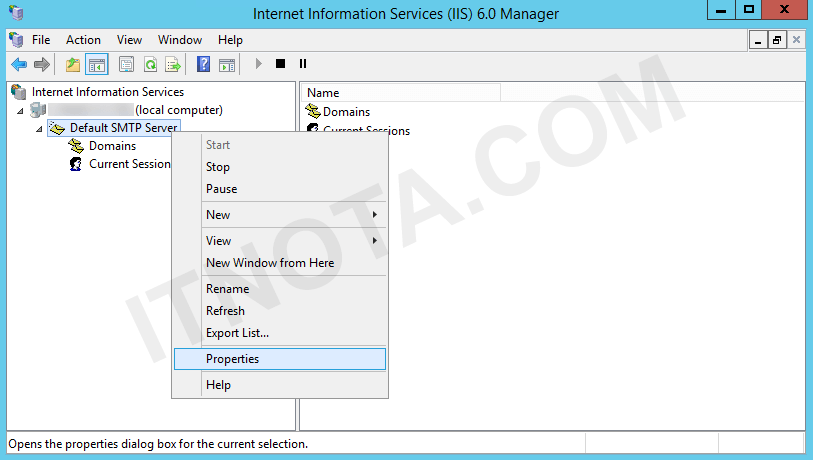The width and height of the screenshot is (813, 460).
Task: Select Internet Information Services root label
Action: click(108, 92)
